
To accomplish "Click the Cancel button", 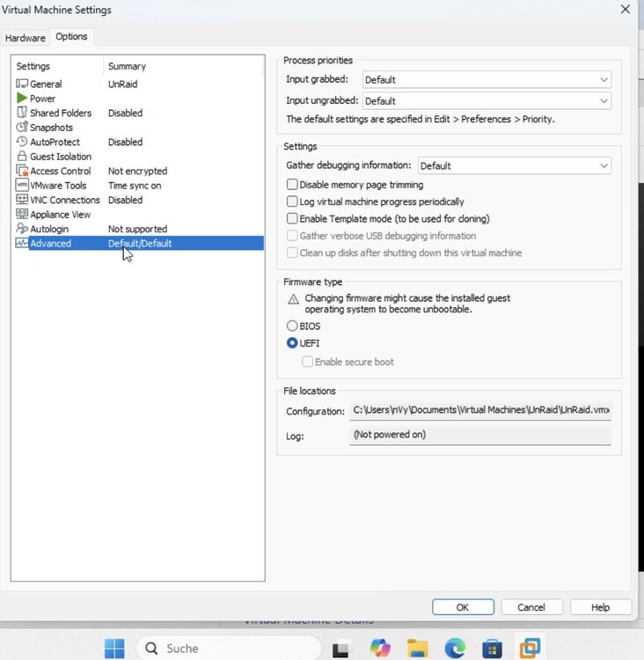I will point(531,607).
